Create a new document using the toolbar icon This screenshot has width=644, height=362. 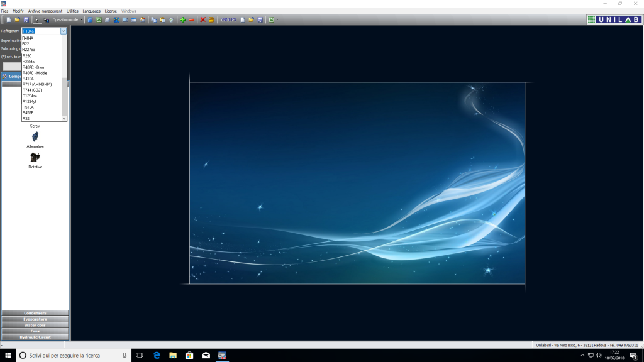click(8, 19)
